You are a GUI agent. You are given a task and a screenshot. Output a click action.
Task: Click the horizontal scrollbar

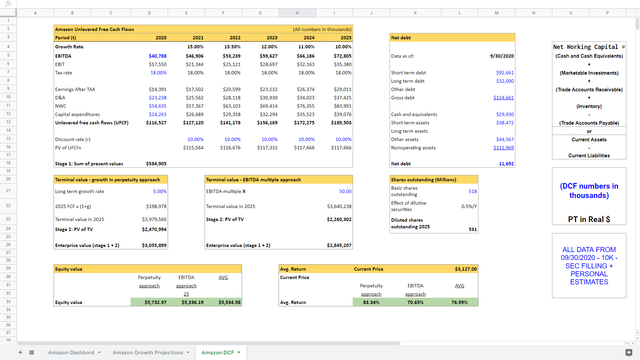point(208,343)
